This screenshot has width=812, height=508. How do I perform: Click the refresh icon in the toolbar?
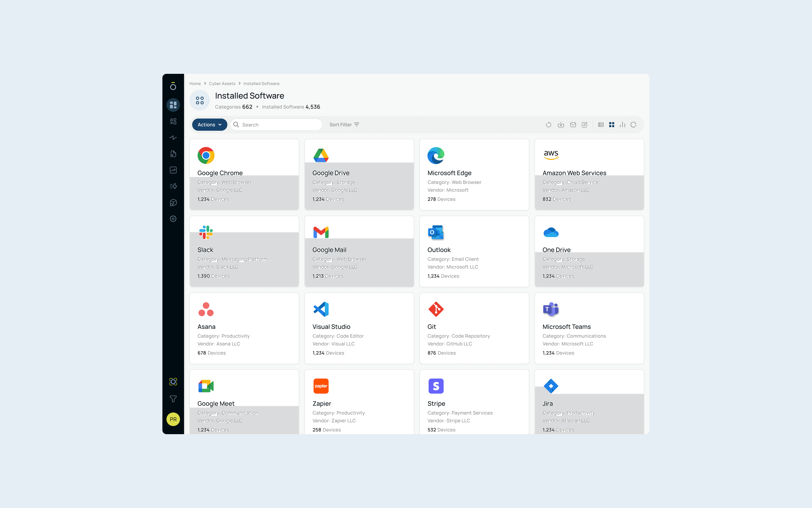point(549,125)
